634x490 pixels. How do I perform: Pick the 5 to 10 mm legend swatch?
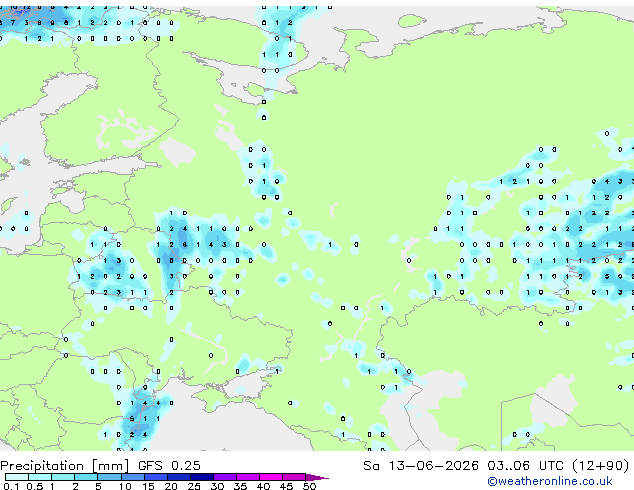(110, 477)
